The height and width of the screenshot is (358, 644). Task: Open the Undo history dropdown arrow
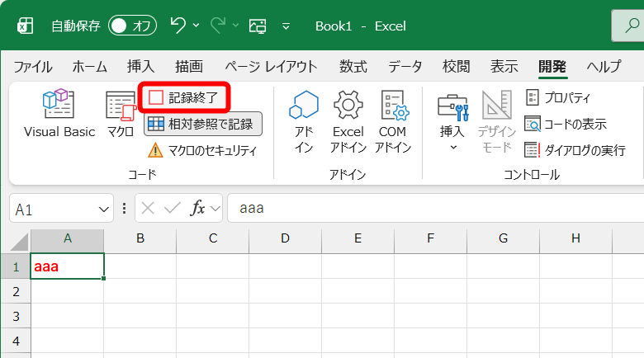197,26
